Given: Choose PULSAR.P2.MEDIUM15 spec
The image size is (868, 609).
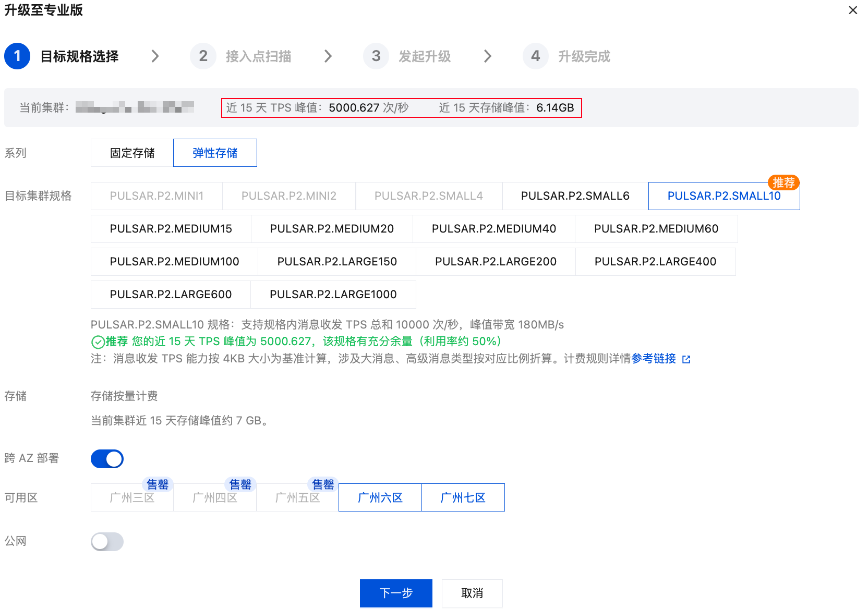Looking at the screenshot, I should [x=171, y=229].
